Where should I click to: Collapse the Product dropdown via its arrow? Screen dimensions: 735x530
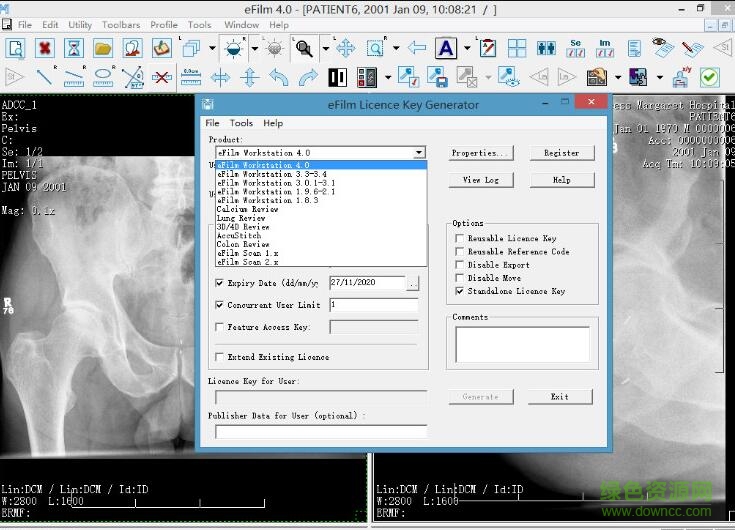pyautogui.click(x=419, y=153)
